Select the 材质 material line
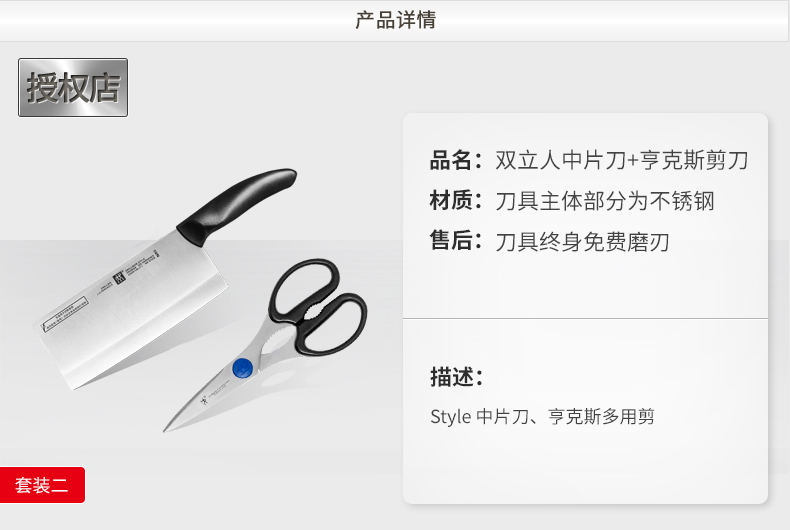This screenshot has height=530, width=790. (572, 201)
